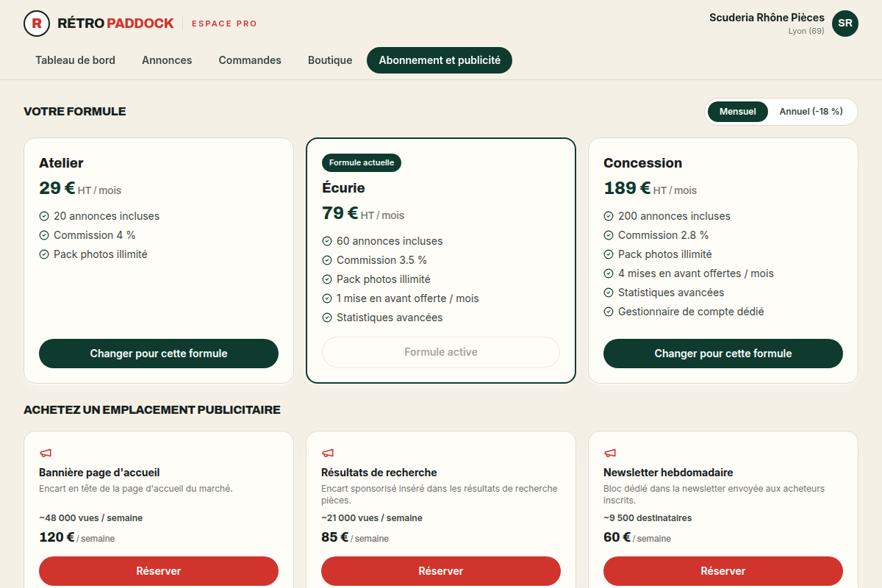Click check icon beside 1 mise en avant offerte
The width and height of the screenshot is (882, 588).
[x=327, y=298]
